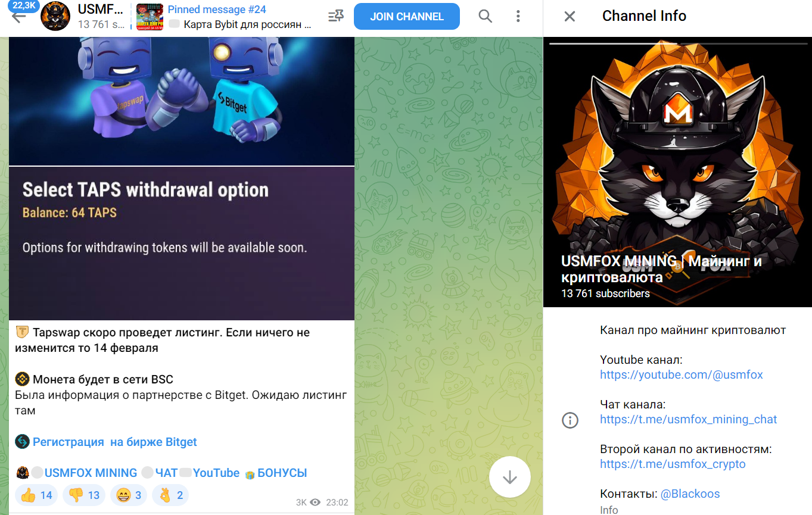
Task: Show the pinned messages list icon
Action: [336, 17]
